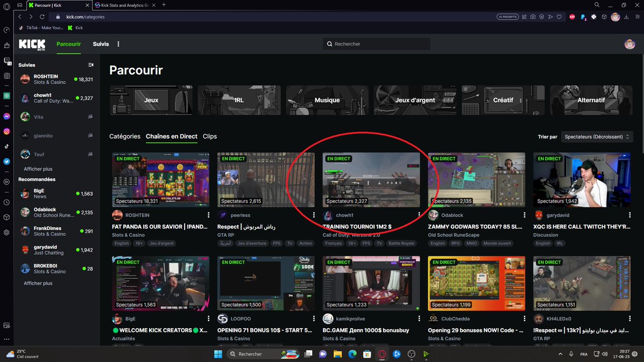Open the extensions cube icon
644x362 pixels.
[604, 17]
